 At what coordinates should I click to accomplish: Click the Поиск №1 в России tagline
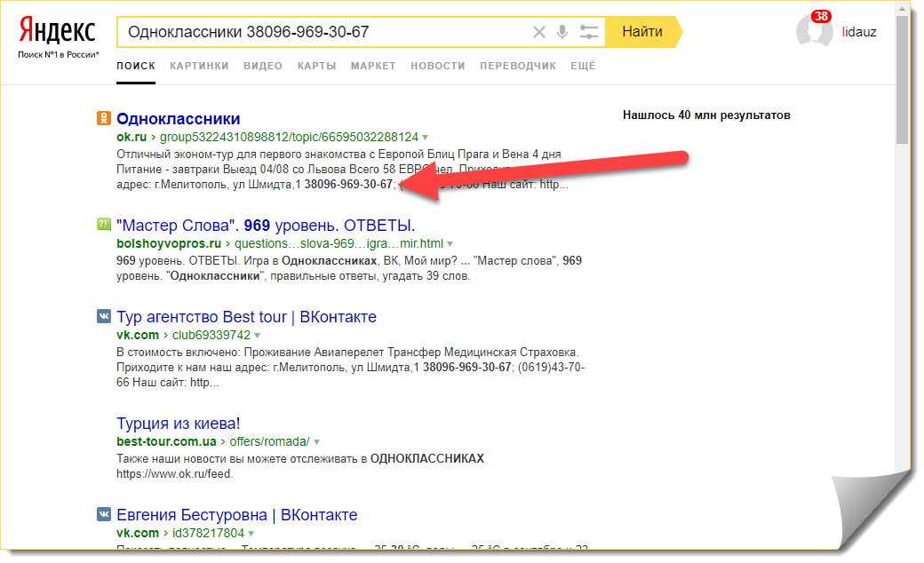(x=59, y=55)
